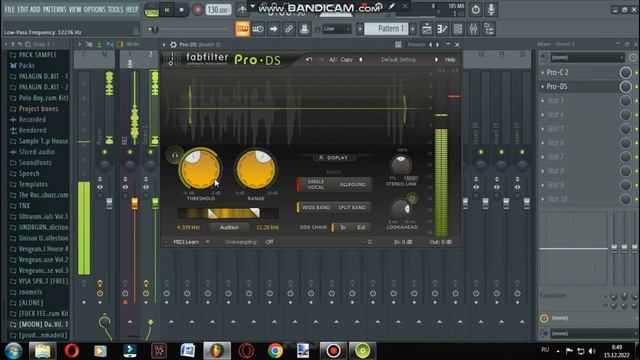Screen dimensions: 640x360
Task: Open the step sequencer graph icon
Action: pos(442,29)
